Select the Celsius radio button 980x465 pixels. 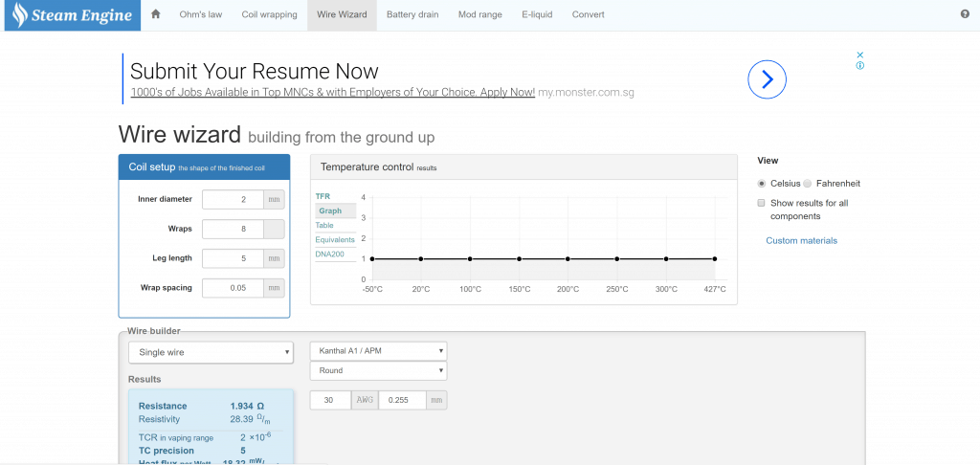pyautogui.click(x=762, y=184)
